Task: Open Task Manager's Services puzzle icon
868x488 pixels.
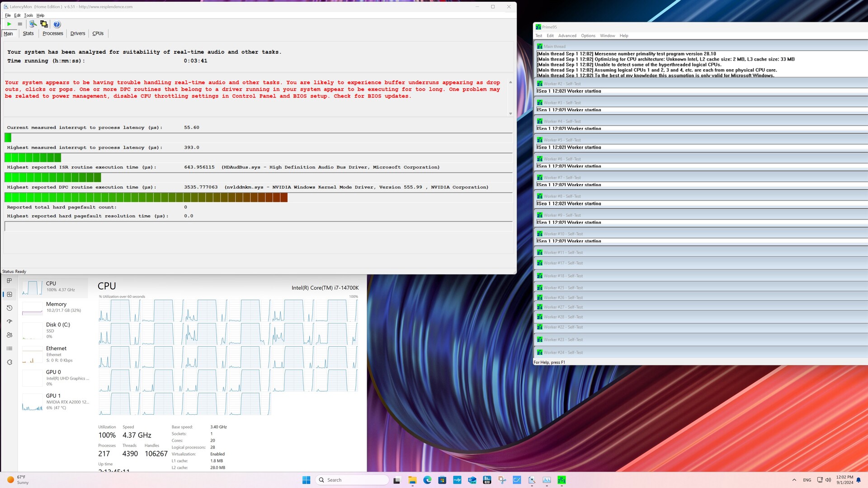Action: point(9,362)
